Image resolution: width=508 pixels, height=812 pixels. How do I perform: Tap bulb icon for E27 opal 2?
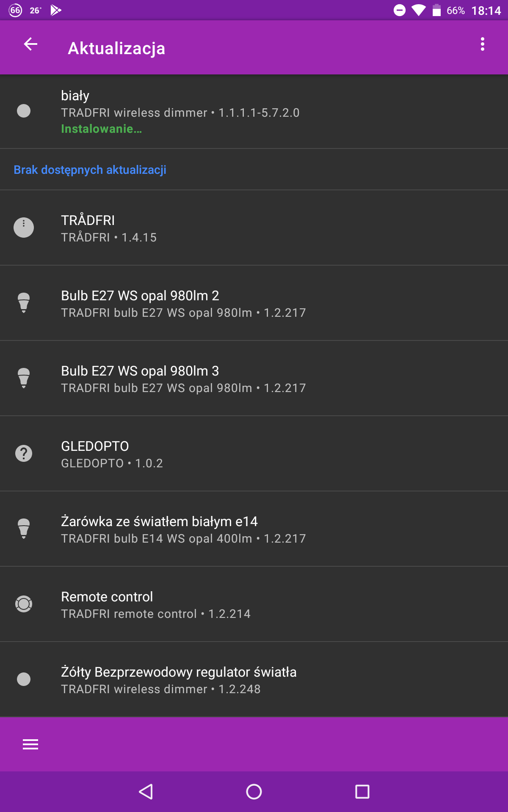coord(24,303)
